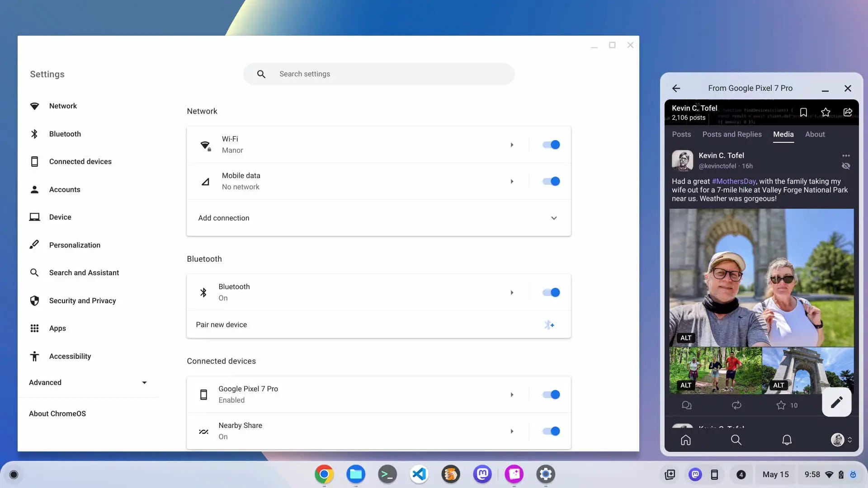Select the Media tab
Viewport: 868px width, 488px height.
[x=783, y=134]
